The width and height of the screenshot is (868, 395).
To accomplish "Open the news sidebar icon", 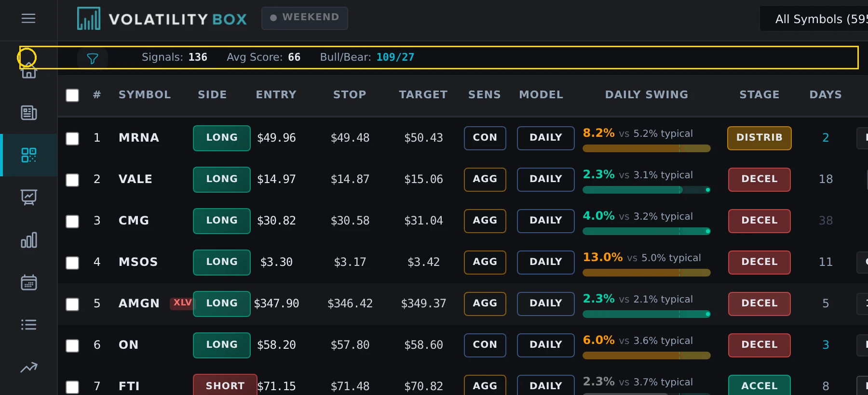I will pyautogui.click(x=29, y=113).
